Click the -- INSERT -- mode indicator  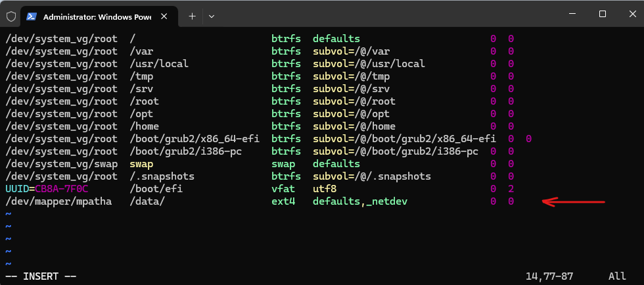point(41,276)
